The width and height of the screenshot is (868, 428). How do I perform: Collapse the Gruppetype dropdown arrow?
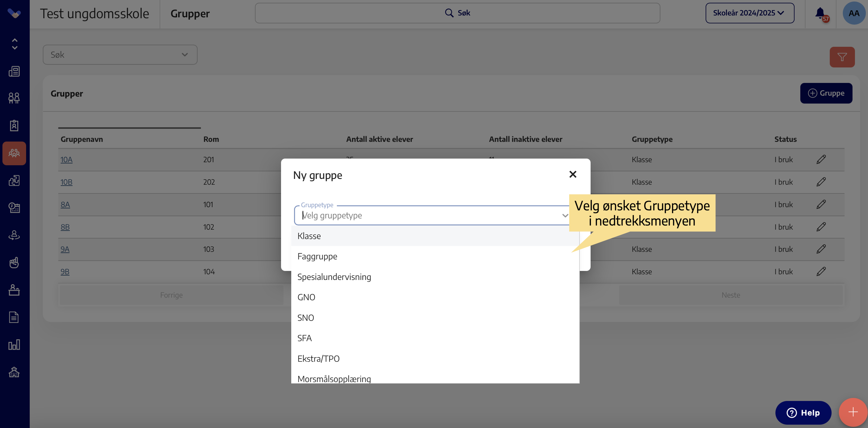[565, 216]
